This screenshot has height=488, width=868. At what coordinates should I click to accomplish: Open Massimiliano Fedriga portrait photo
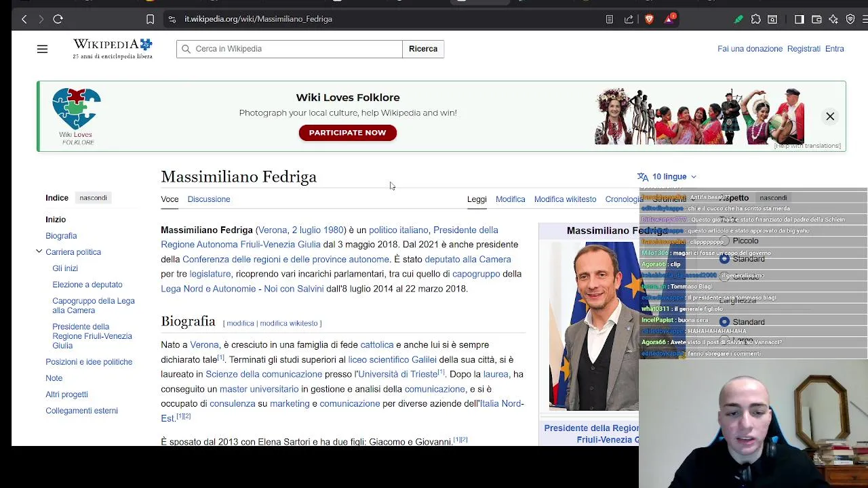tap(594, 325)
